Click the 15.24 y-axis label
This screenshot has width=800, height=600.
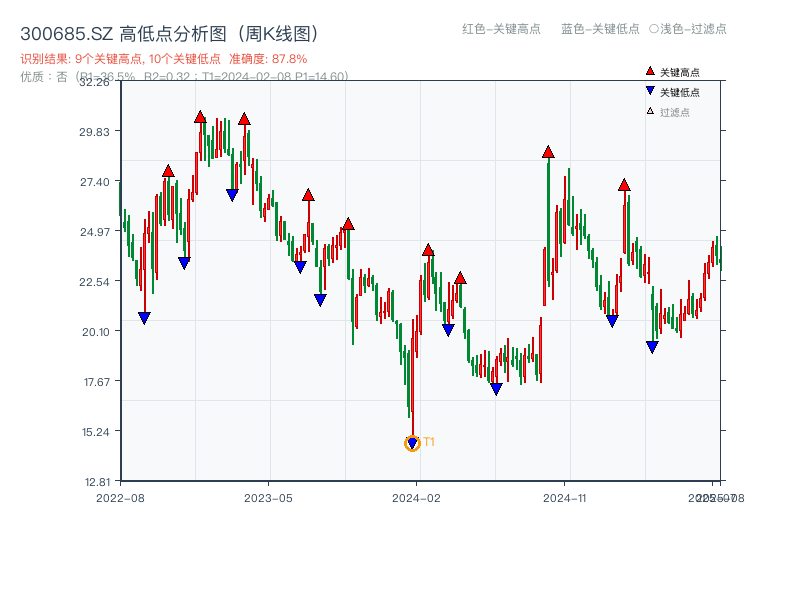(95, 432)
